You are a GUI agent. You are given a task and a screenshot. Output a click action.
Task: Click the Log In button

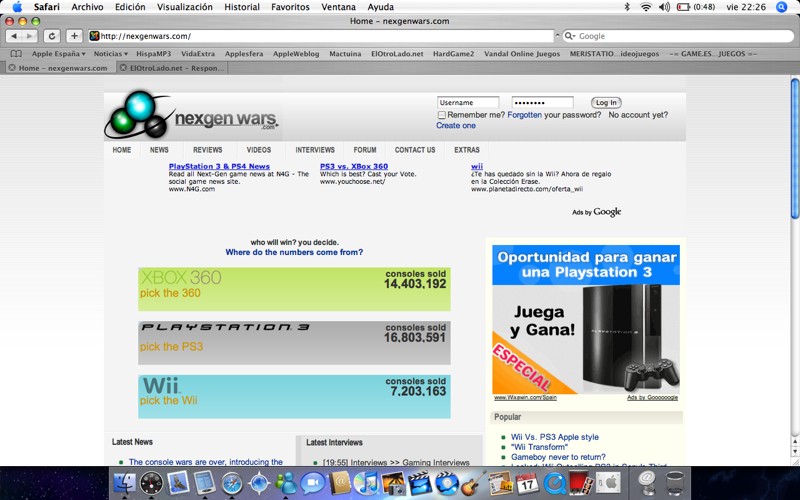(606, 103)
